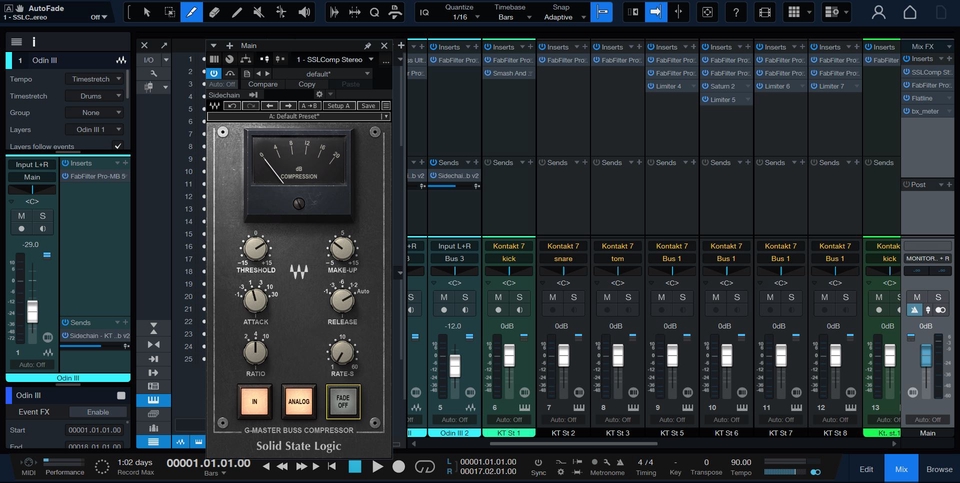This screenshot has height=483, width=960.
Task: Toggle Snap to grid button
Action: [602, 12]
